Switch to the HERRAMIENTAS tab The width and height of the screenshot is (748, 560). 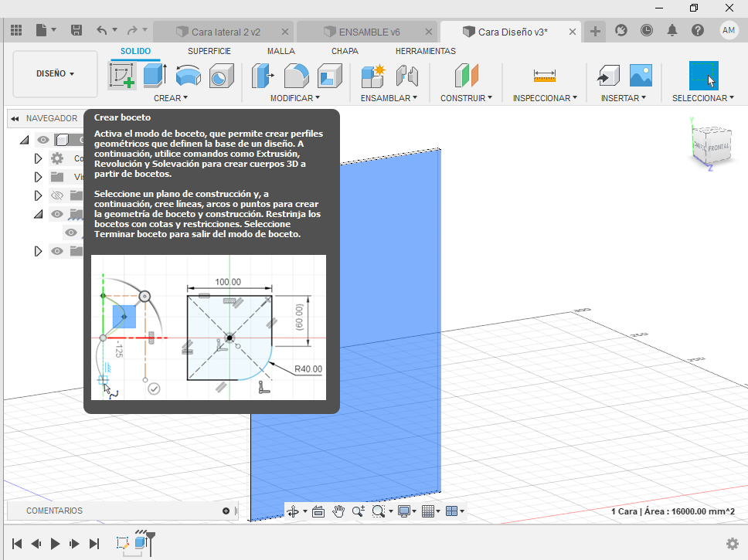[425, 51]
